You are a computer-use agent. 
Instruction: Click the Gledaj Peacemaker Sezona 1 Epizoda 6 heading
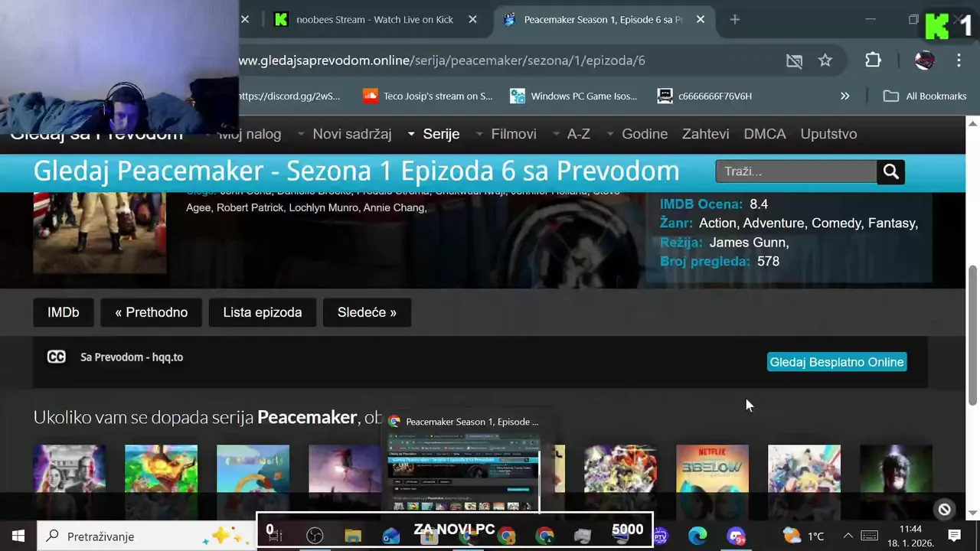(x=356, y=171)
